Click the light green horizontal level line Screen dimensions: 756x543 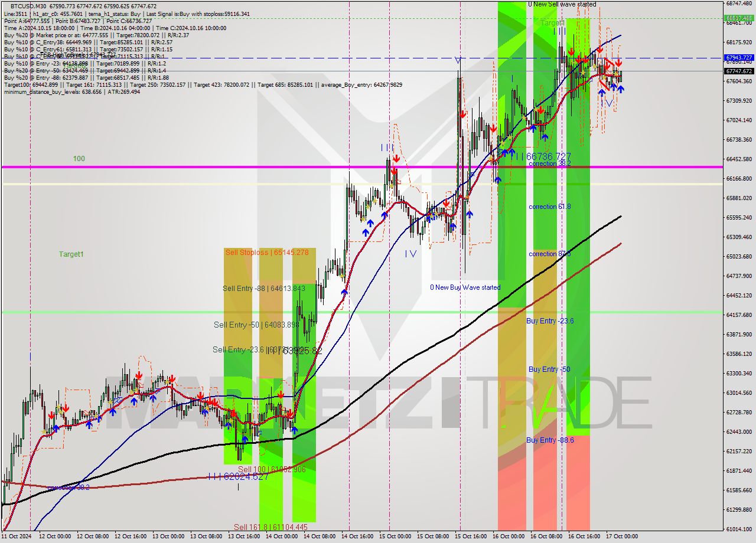[361, 312]
